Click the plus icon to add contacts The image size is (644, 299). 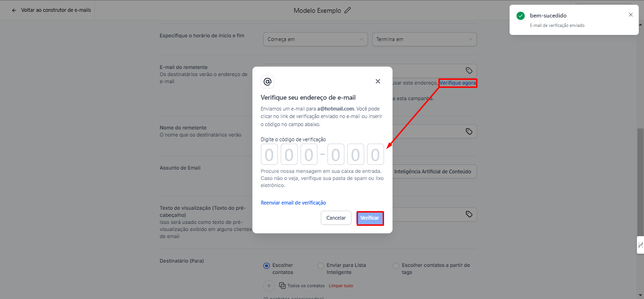point(269,286)
